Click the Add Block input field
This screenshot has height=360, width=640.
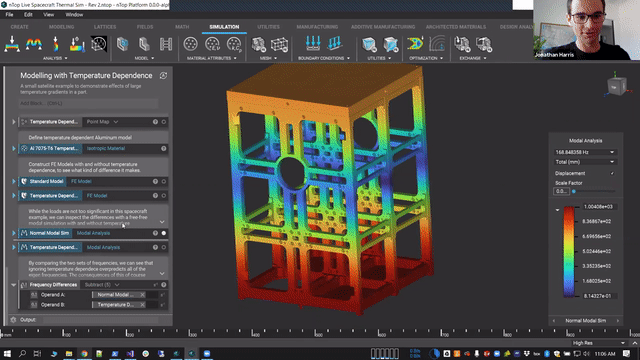click(x=89, y=104)
